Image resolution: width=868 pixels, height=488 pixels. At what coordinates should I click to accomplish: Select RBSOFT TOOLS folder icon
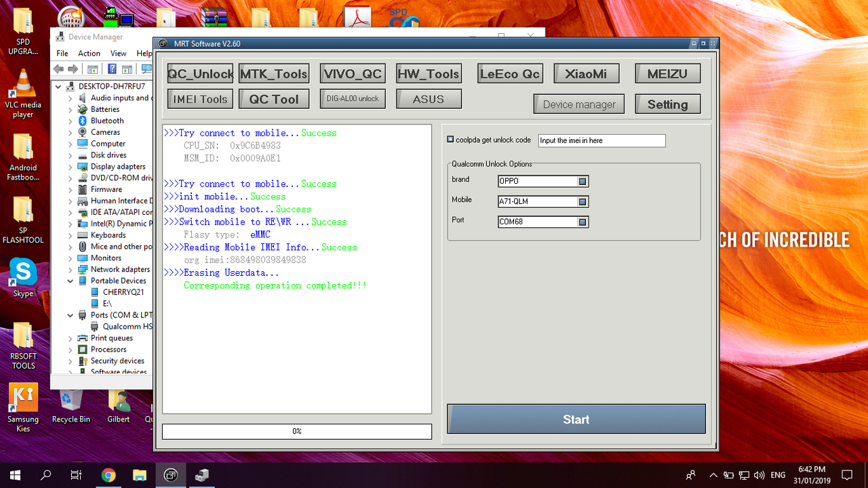[23, 346]
